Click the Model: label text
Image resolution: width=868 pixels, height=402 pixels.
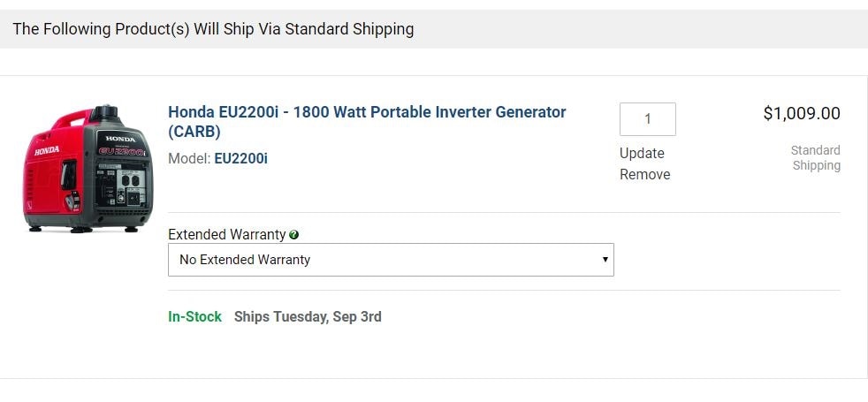[x=189, y=159]
